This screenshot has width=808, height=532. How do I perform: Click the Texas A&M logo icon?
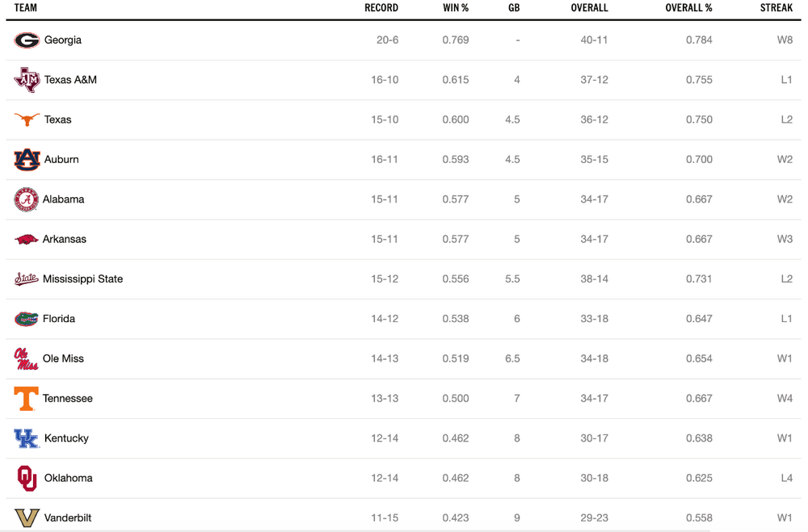click(x=27, y=80)
